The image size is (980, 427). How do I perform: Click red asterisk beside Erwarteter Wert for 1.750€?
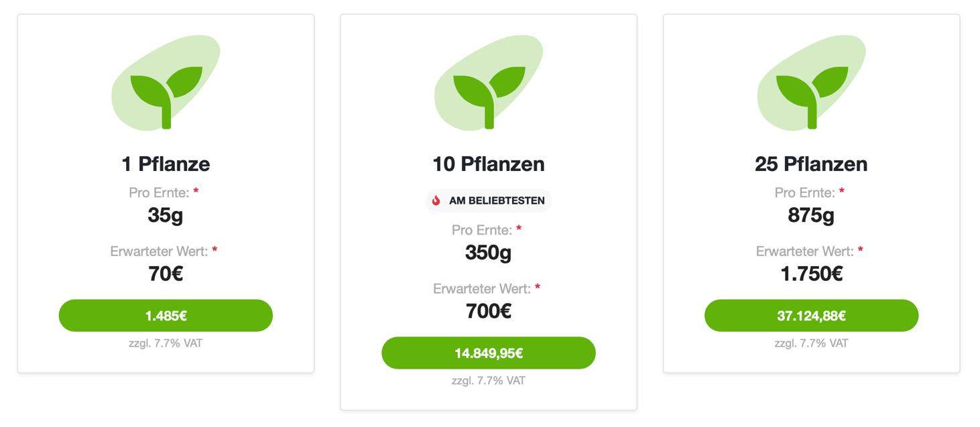[x=860, y=251]
